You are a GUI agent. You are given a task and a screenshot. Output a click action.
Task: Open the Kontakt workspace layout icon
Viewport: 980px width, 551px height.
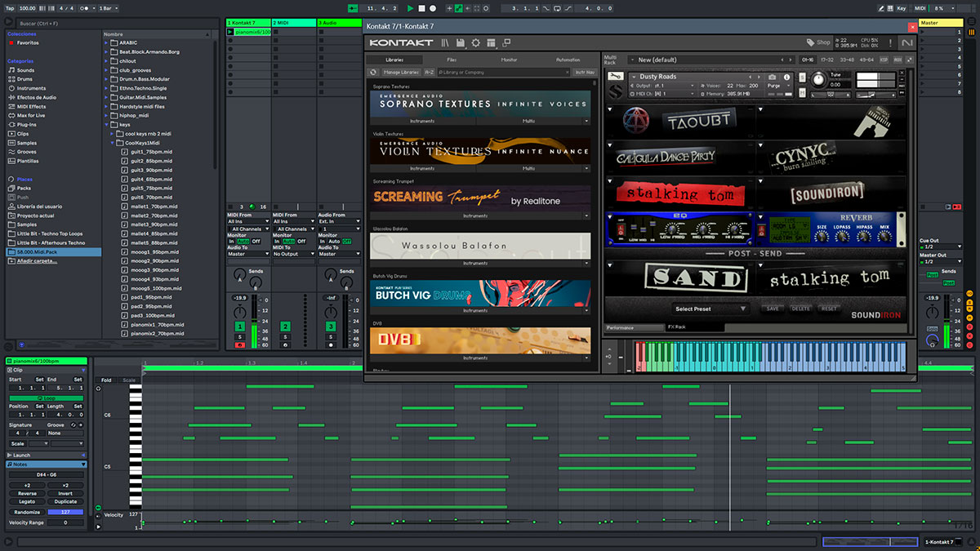coord(490,42)
